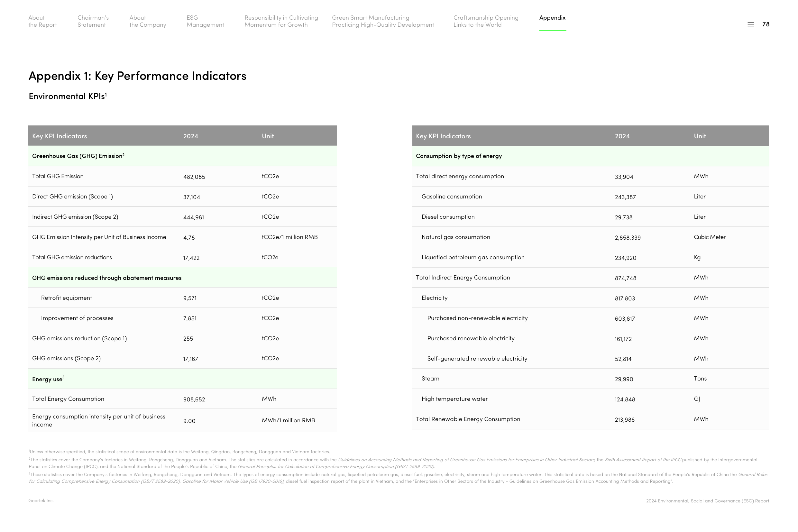Click Total GHG emission reductions label

72,257
